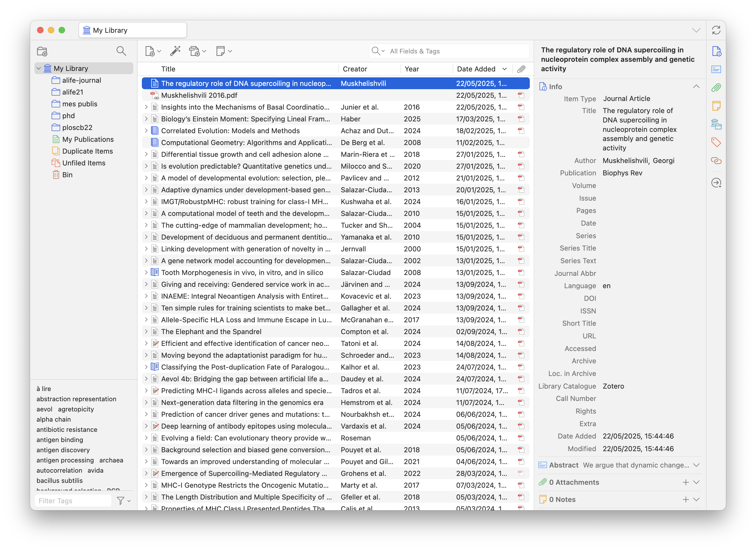
Task: Expand the Correlated Evolution item row
Action: pos(146,131)
